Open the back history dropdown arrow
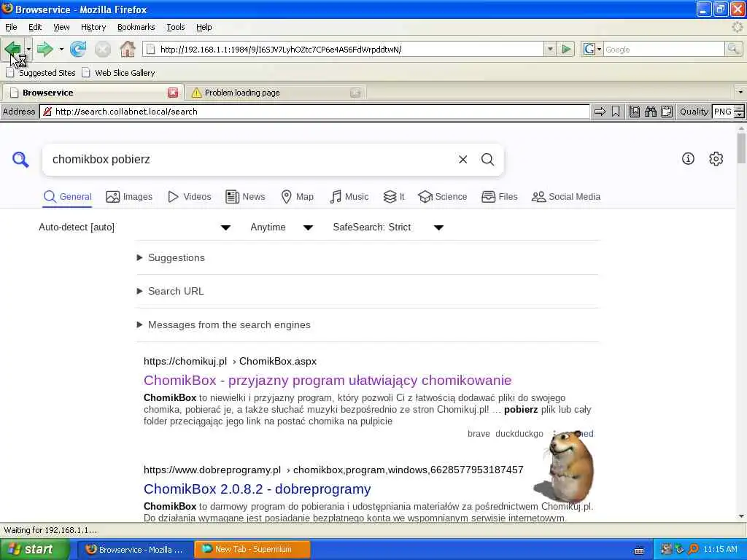Screen dimensions: 747x560 click(x=28, y=49)
